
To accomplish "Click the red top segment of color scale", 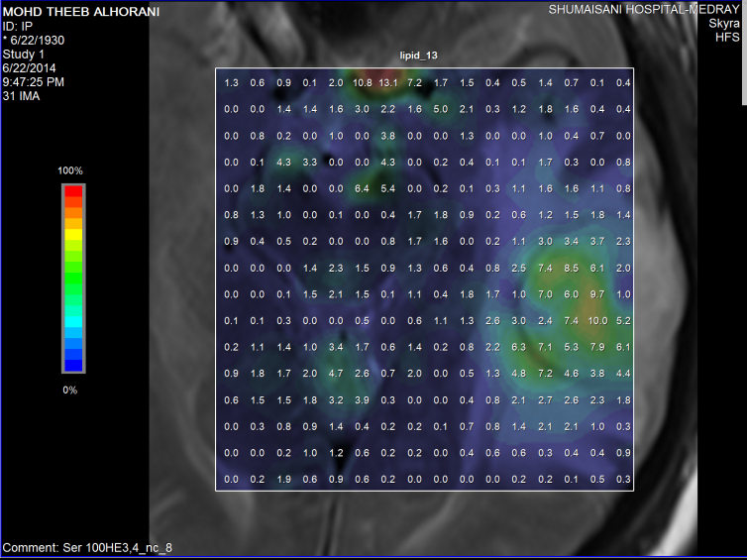I will click(x=73, y=193).
